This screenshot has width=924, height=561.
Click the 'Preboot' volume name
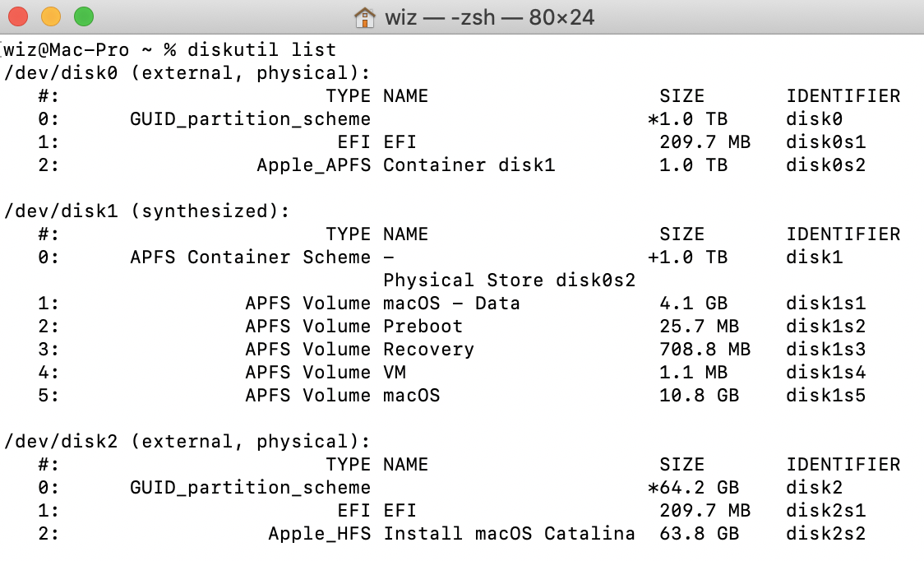pyautogui.click(x=423, y=327)
